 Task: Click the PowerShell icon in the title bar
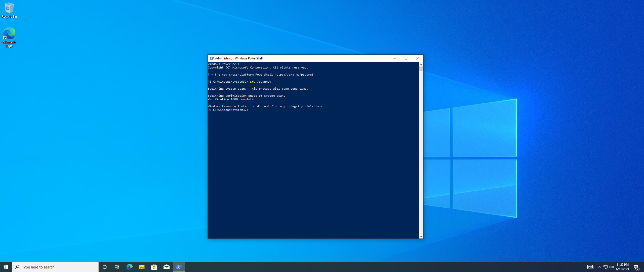(212, 58)
